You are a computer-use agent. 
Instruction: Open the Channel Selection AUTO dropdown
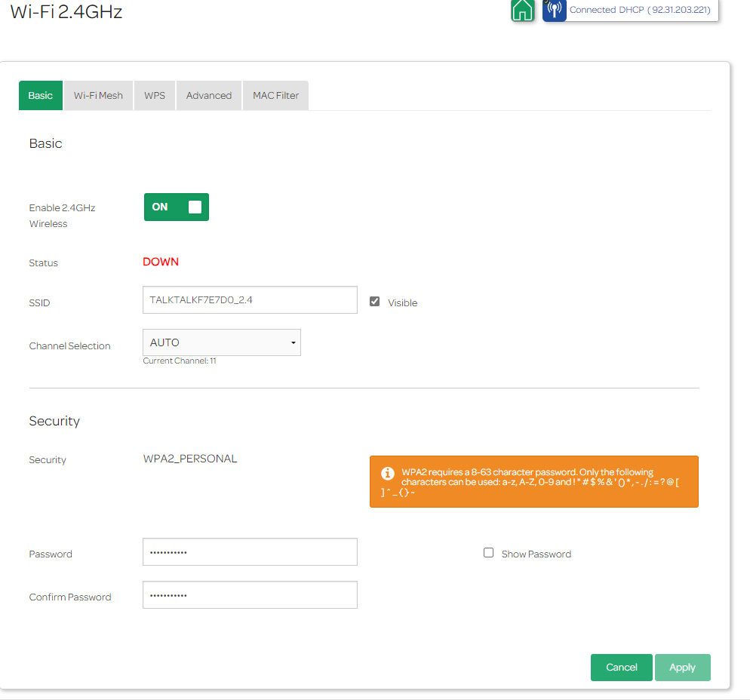tap(222, 342)
